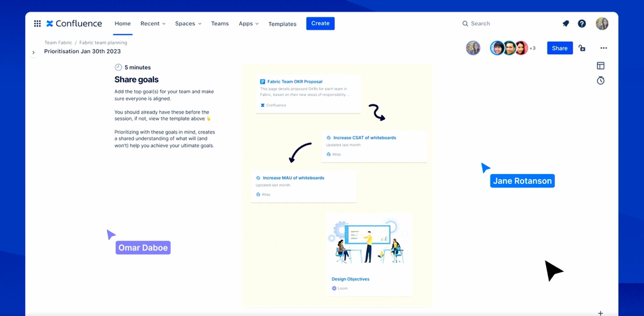Open the profile avatar in top bar

point(602,23)
